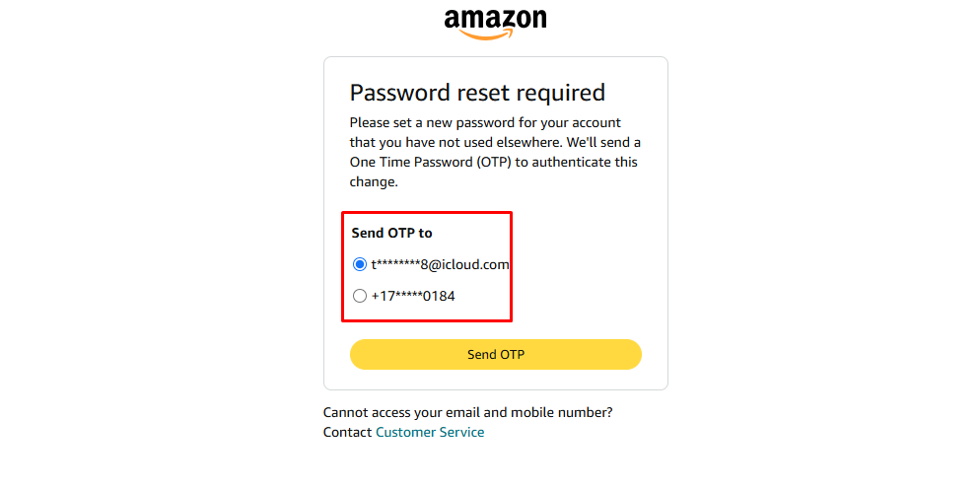This screenshot has height=489, width=980.
Task: Open the Customer Service link
Action: pyautogui.click(x=430, y=432)
